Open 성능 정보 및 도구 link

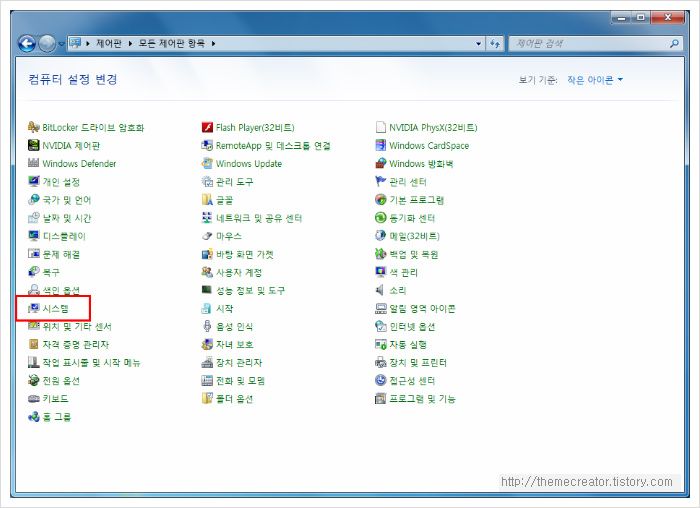click(250, 290)
